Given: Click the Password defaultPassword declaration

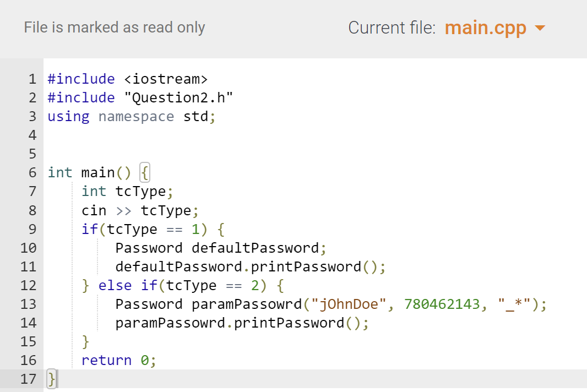Looking at the screenshot, I should (220, 248).
